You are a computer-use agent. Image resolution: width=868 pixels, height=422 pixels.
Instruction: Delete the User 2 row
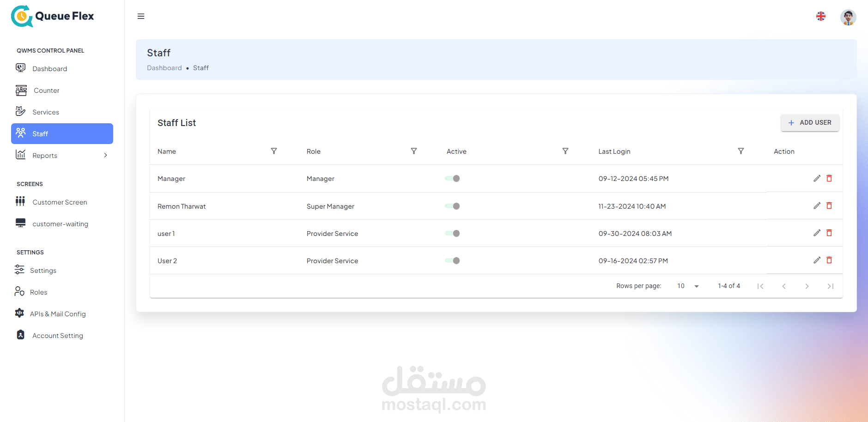829,260
